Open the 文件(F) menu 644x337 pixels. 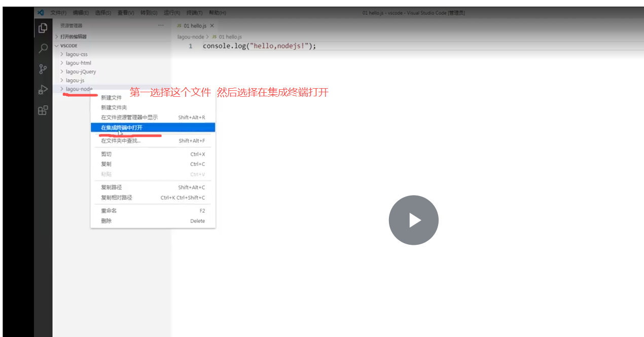tap(58, 13)
